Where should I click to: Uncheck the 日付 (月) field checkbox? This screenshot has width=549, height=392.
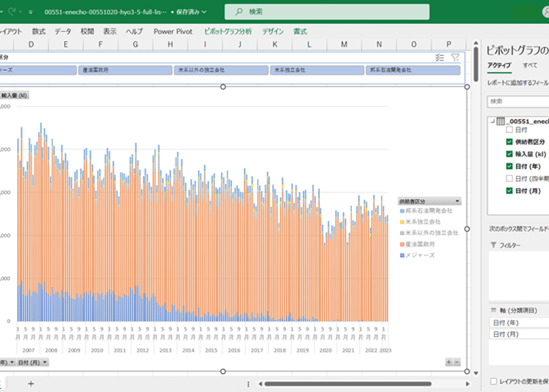pyautogui.click(x=509, y=191)
